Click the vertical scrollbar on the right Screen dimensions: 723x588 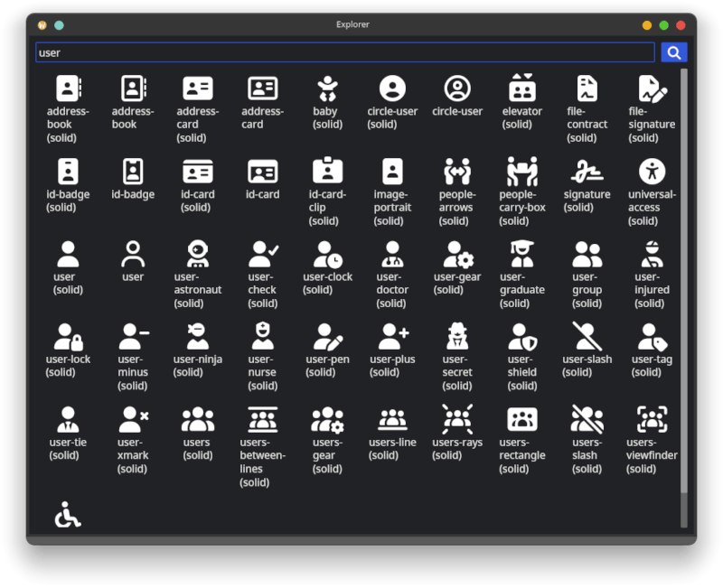tap(684, 280)
